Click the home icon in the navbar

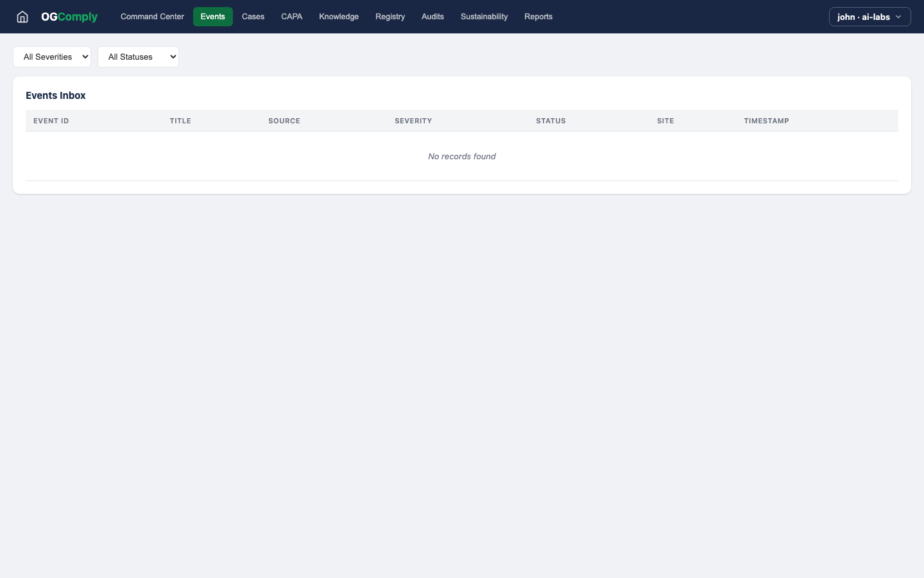[x=22, y=17]
